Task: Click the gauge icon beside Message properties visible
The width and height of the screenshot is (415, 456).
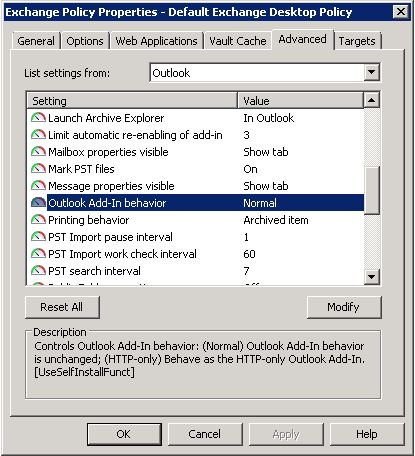Action: (38, 186)
